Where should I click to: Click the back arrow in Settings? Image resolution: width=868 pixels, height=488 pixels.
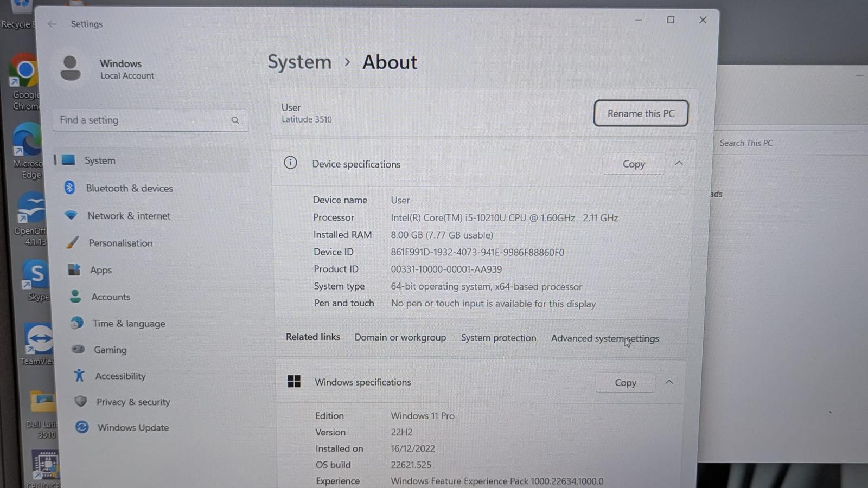[52, 24]
